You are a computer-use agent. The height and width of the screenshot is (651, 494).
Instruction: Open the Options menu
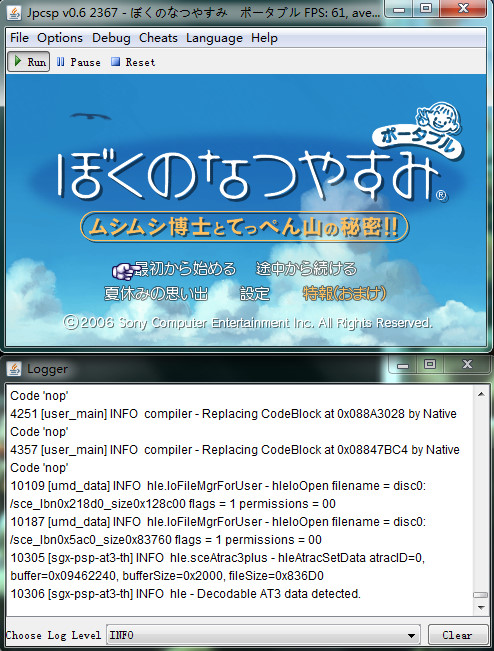(60, 38)
